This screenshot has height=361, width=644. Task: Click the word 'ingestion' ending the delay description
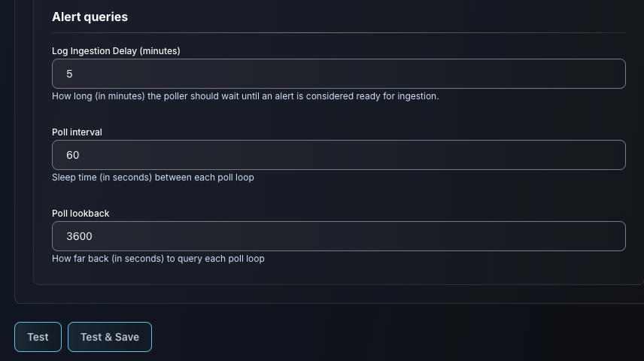point(415,96)
